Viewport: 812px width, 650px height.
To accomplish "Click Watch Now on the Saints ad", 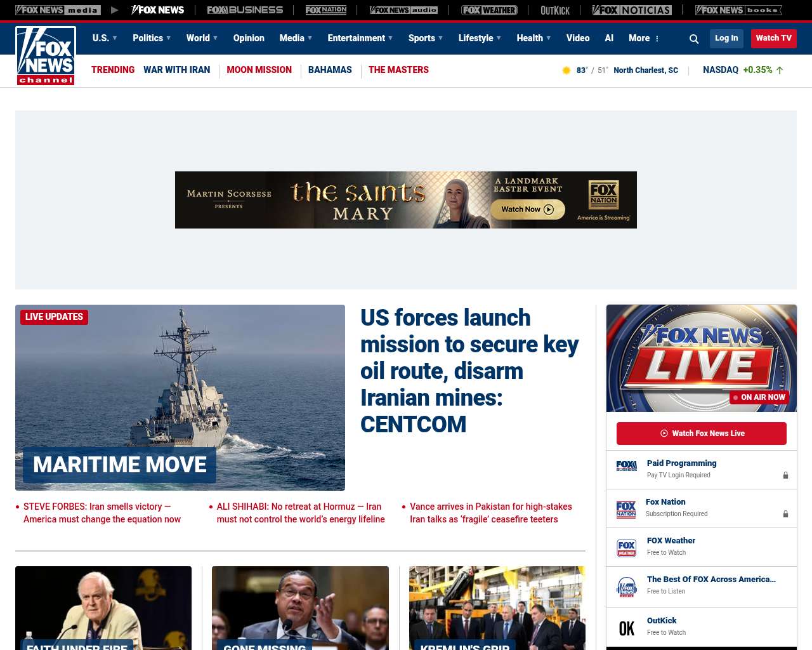I will 528,209.
